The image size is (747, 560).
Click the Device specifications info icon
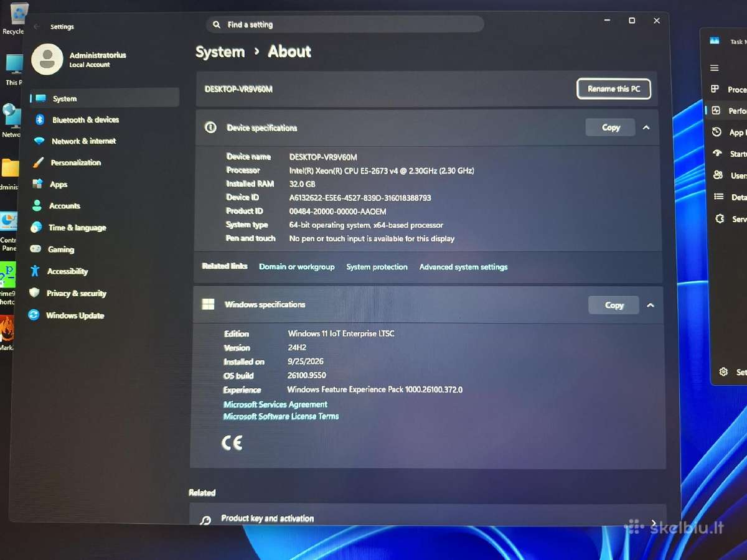click(x=211, y=128)
